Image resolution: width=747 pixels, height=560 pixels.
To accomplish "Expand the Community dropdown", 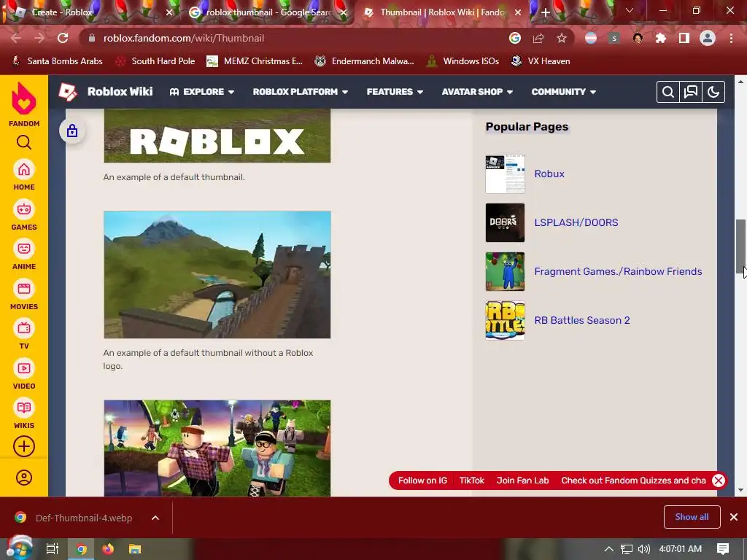I will click(x=564, y=92).
